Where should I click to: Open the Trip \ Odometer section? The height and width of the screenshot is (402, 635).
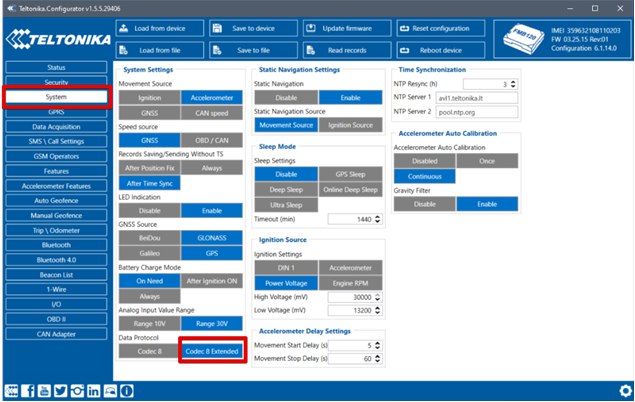pyautogui.click(x=56, y=230)
